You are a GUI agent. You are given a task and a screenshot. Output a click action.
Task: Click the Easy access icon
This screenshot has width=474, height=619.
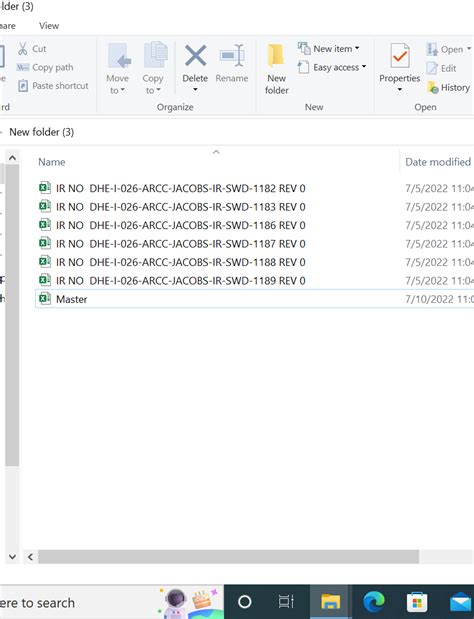[x=303, y=67]
